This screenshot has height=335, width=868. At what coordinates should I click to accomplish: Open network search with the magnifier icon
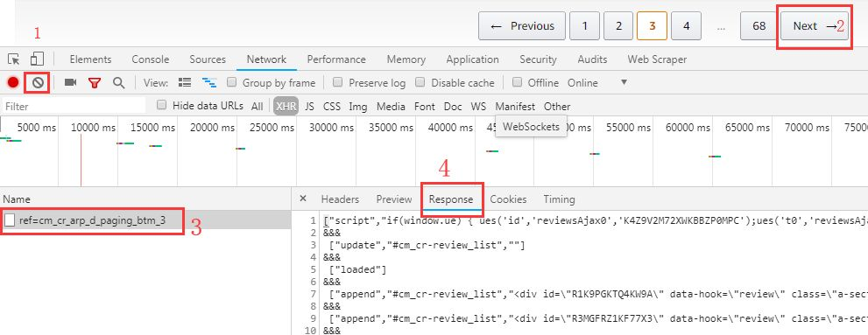pos(118,83)
